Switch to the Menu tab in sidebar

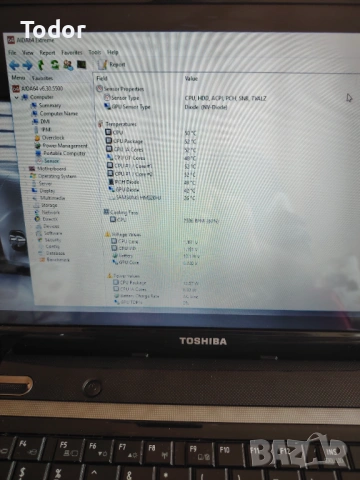18,78
